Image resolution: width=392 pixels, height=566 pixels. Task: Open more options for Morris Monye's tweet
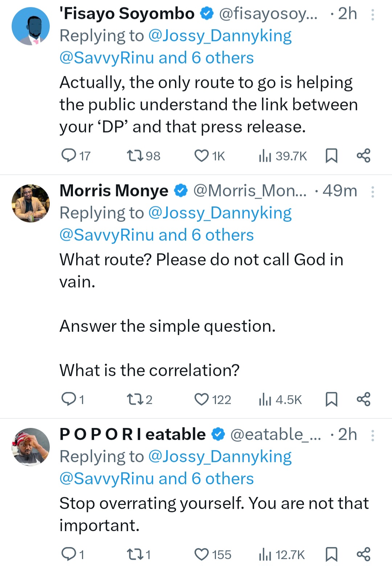click(372, 191)
